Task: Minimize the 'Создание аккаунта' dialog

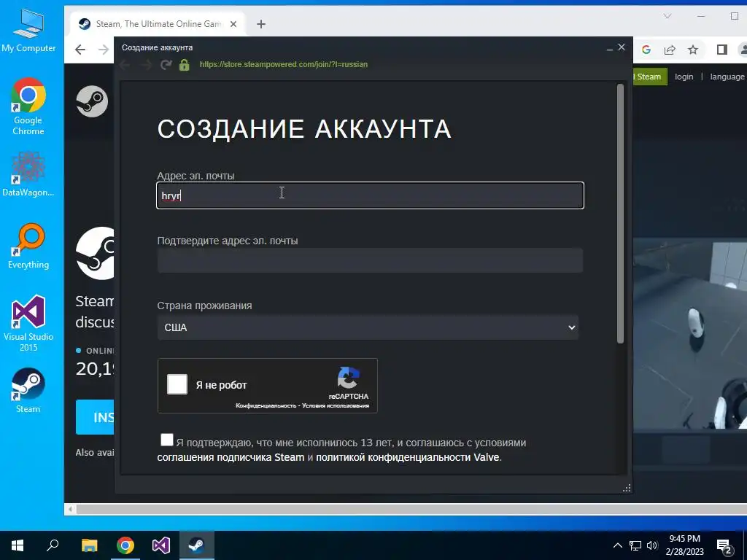Action: coord(609,48)
